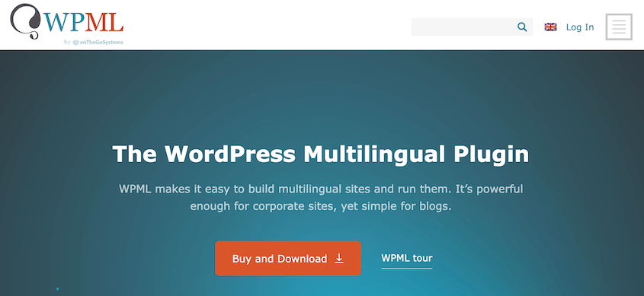Open the WPML tour link

407,258
